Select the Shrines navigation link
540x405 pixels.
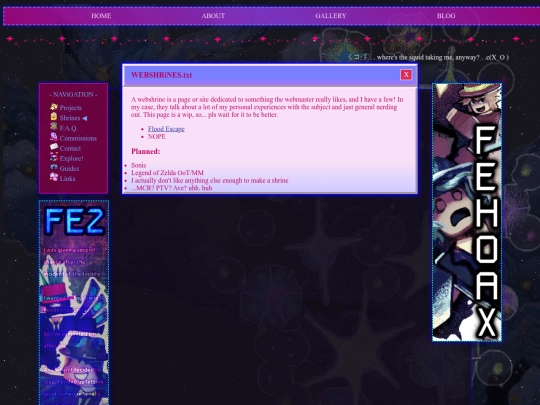(x=70, y=118)
